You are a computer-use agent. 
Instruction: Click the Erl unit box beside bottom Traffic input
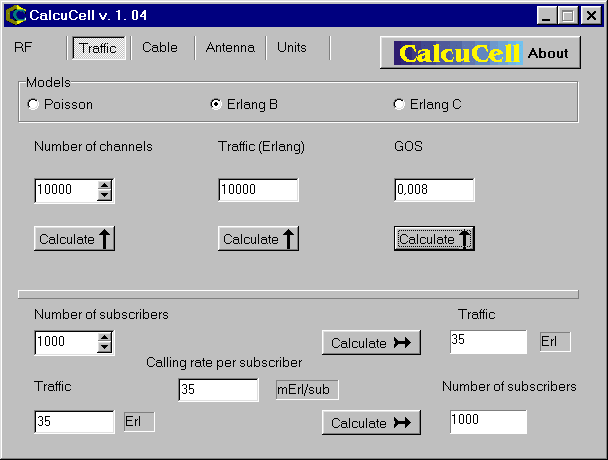139,422
